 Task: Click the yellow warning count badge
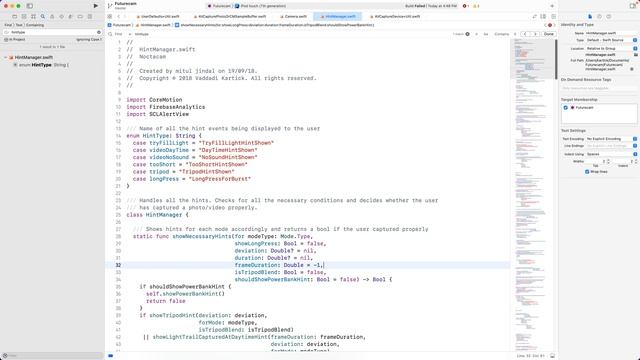pos(476,6)
